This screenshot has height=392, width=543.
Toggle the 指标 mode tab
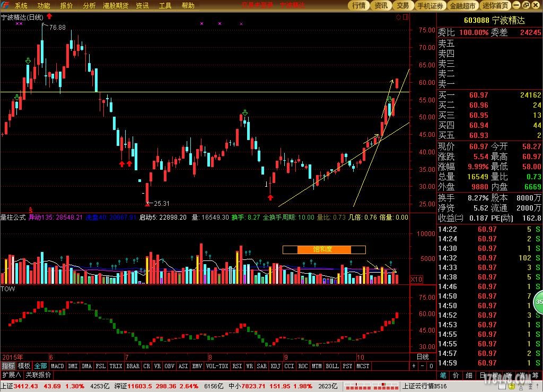(8, 366)
